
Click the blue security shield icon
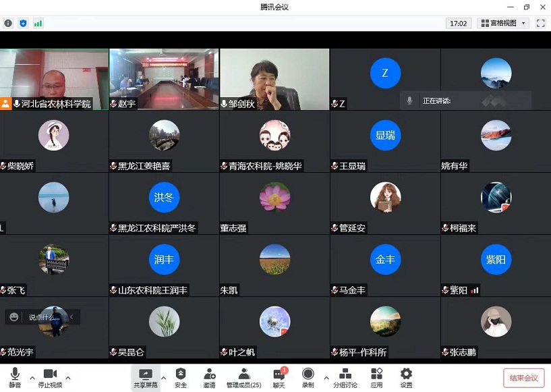[x=23, y=23]
